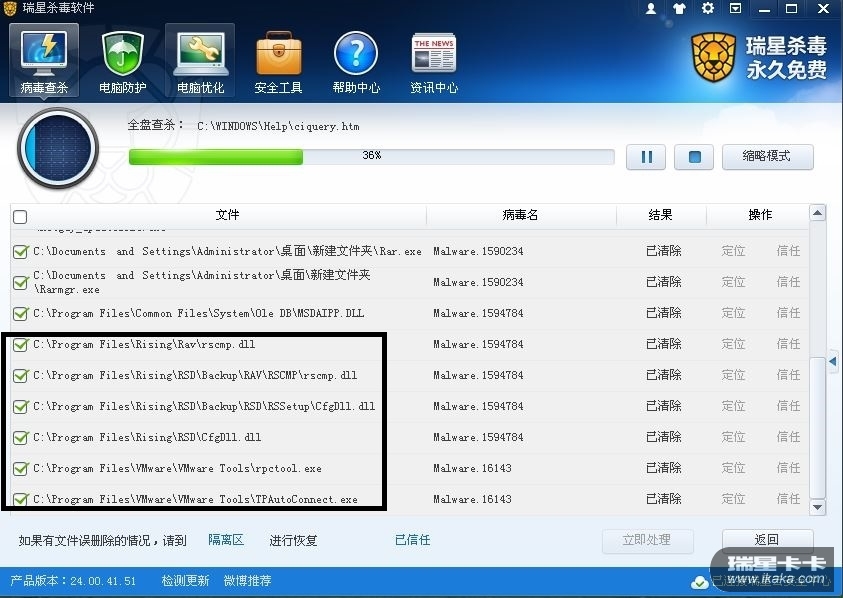Uncheck the Backup\RAV\RSCMP\rscmp.dll checkbox
This screenshot has width=843, height=598.
coord(20,375)
